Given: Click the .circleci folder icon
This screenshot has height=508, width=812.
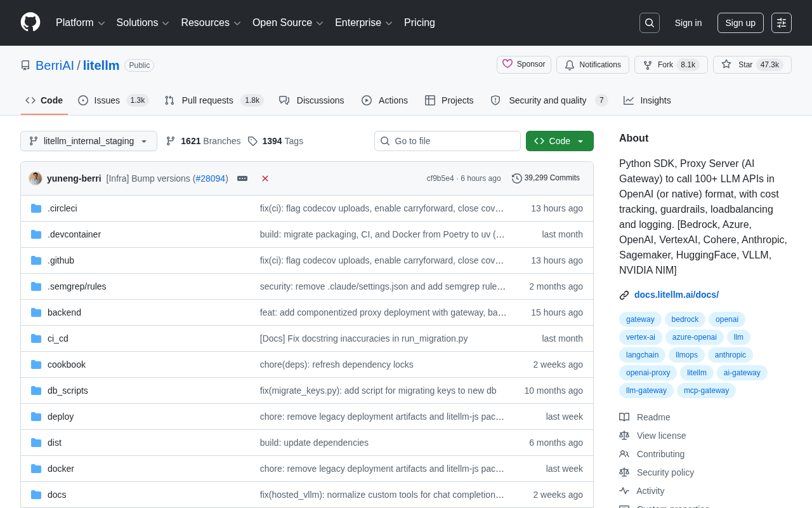Looking at the screenshot, I should (x=36, y=208).
